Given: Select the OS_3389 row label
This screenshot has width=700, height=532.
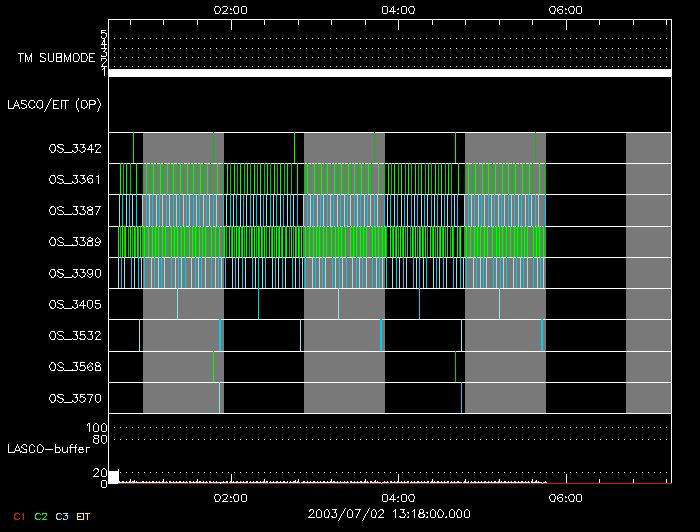Looking at the screenshot, I should coord(75,241).
